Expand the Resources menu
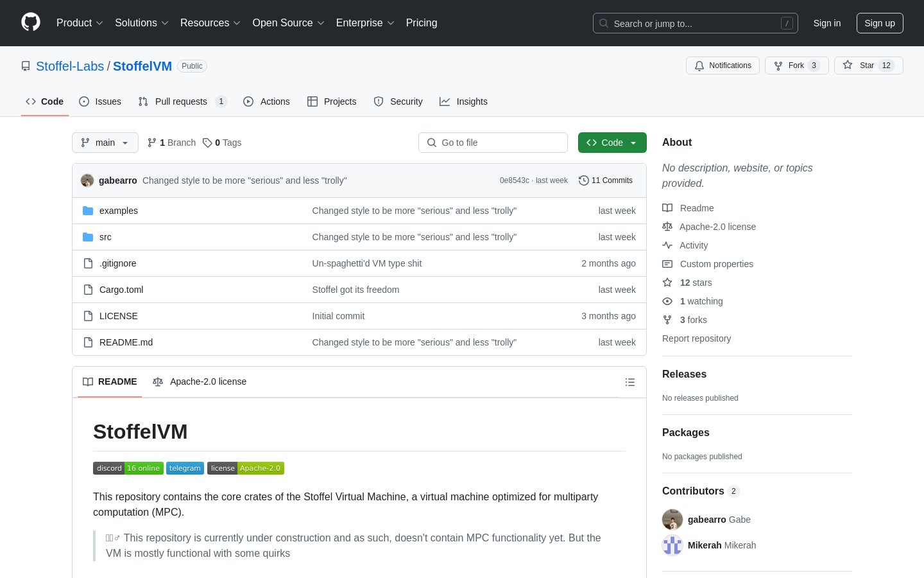Viewport: 924px width, 578px height. (210, 23)
